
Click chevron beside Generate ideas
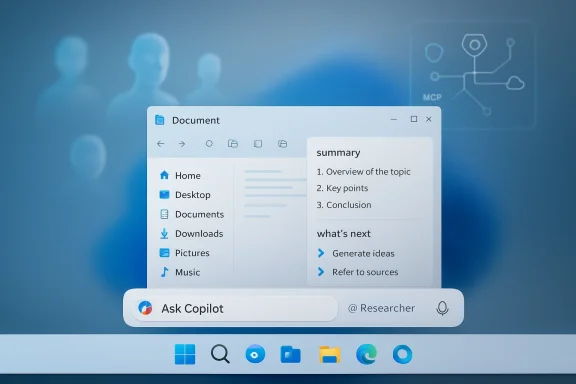(x=321, y=253)
